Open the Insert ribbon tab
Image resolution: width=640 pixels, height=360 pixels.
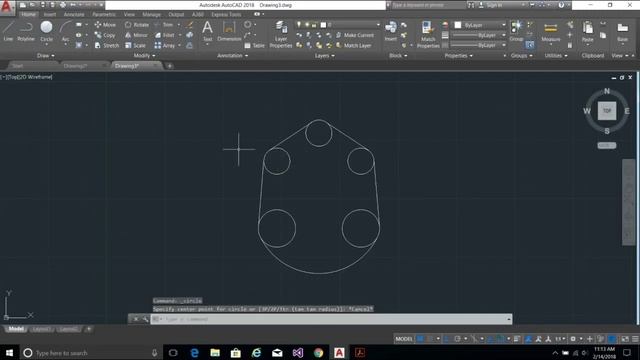click(50, 14)
